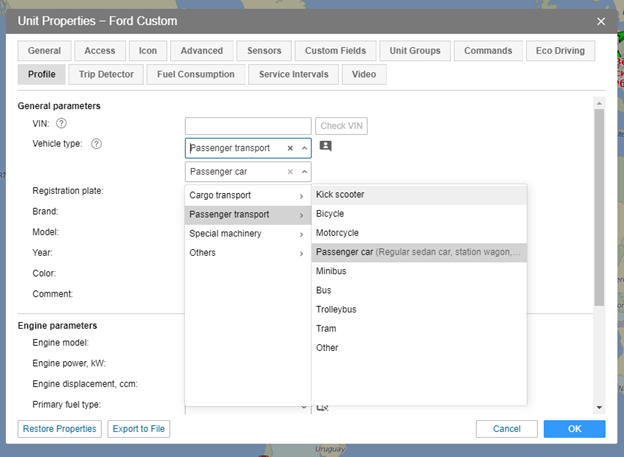Image resolution: width=624 pixels, height=457 pixels.
Task: Open the Others vehicle category
Action: [247, 253]
